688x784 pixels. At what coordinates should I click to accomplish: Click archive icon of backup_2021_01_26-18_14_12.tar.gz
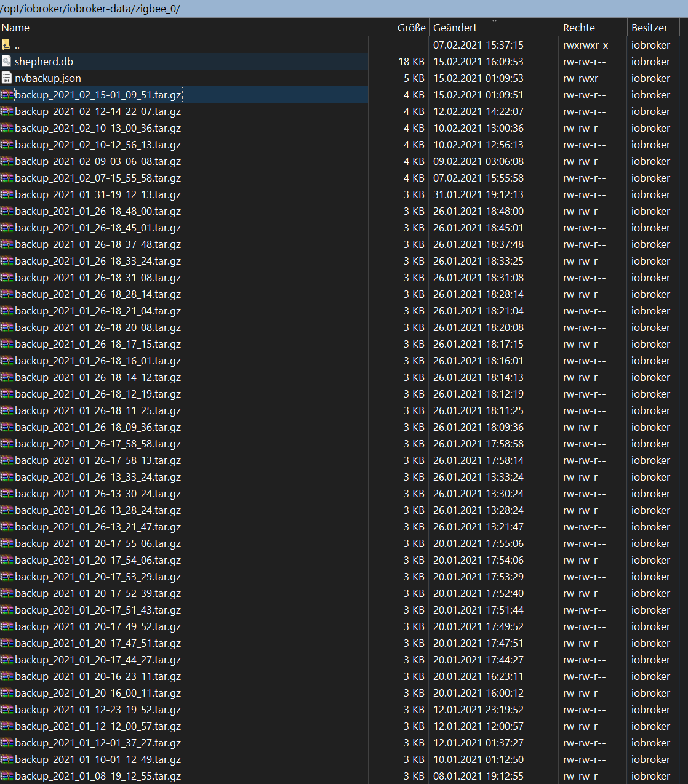pyautogui.click(x=7, y=377)
